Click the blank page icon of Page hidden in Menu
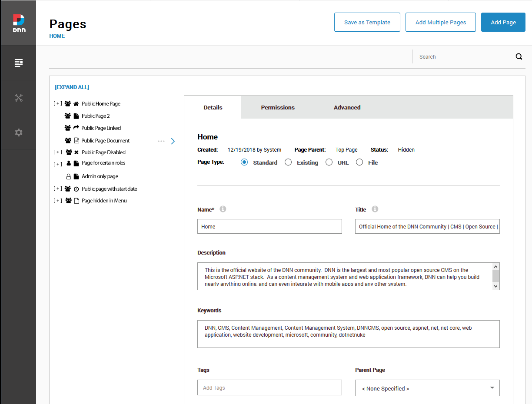532x404 pixels. (76, 201)
